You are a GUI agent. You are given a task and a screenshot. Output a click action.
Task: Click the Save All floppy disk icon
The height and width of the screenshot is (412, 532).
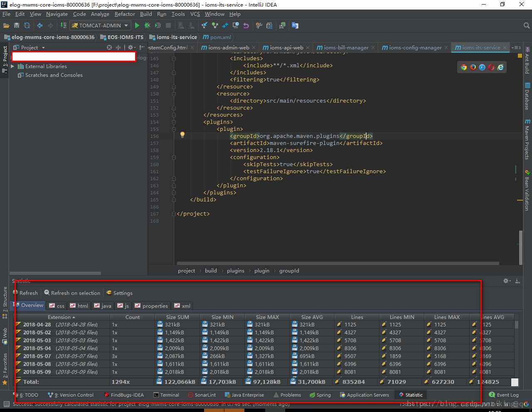17,25
